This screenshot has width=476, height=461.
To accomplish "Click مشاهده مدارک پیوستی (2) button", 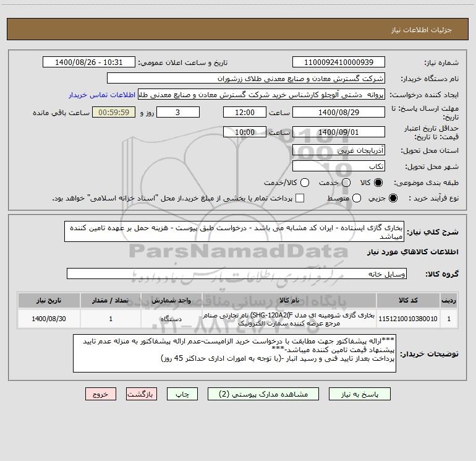I will tap(263, 394).
